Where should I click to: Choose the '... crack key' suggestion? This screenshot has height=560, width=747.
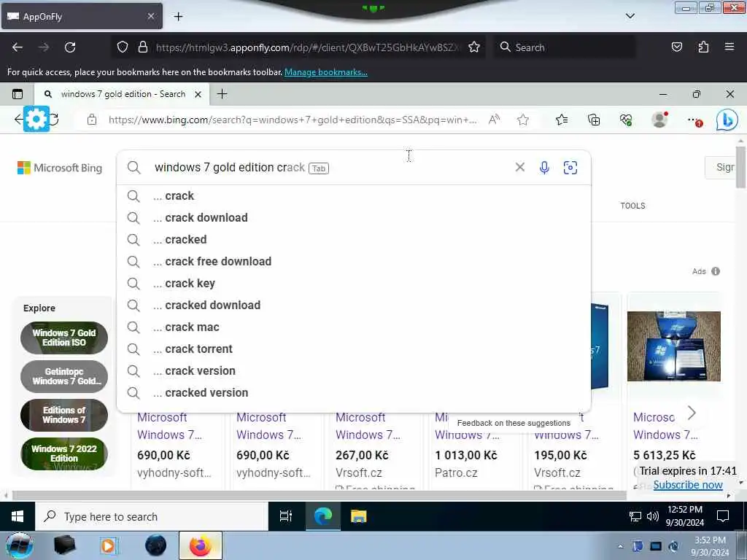[354, 284]
